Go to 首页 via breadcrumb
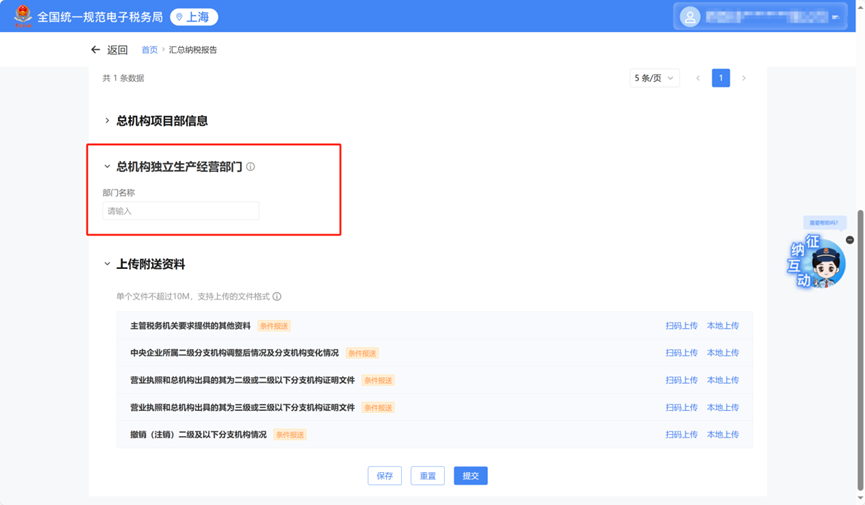Image resolution: width=865 pixels, height=505 pixels. click(x=149, y=49)
